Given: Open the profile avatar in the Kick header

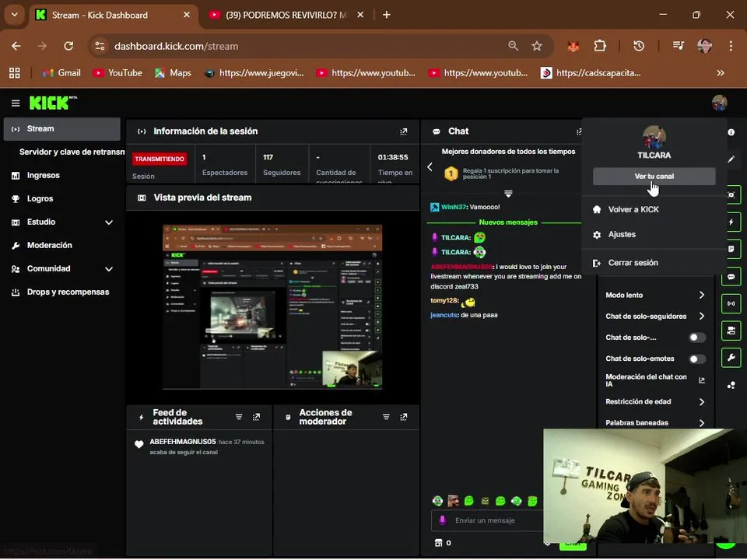Looking at the screenshot, I should (719, 103).
